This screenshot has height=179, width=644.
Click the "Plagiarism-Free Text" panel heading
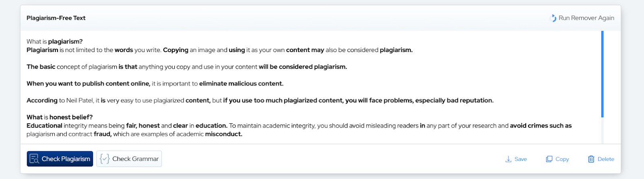[56, 18]
